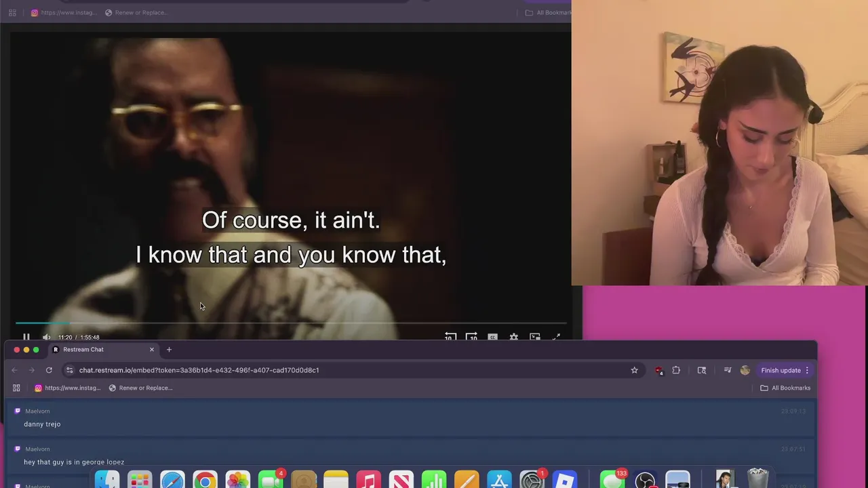Open video player settings gear
The image size is (868, 488).
tap(513, 337)
